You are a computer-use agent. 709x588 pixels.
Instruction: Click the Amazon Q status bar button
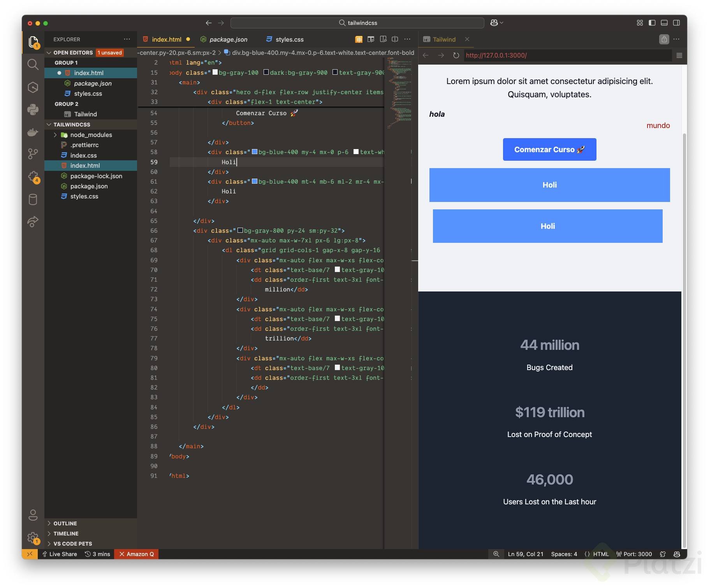pos(136,554)
